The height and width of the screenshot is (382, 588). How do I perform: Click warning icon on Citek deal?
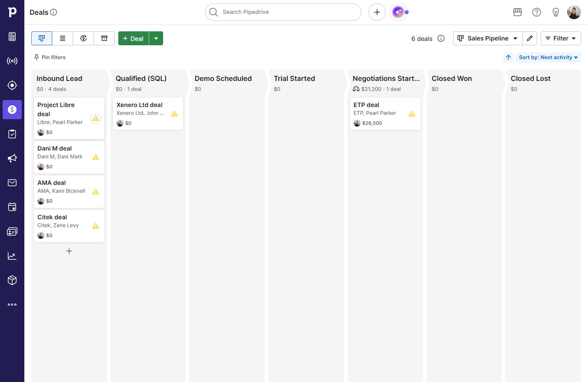[96, 226]
